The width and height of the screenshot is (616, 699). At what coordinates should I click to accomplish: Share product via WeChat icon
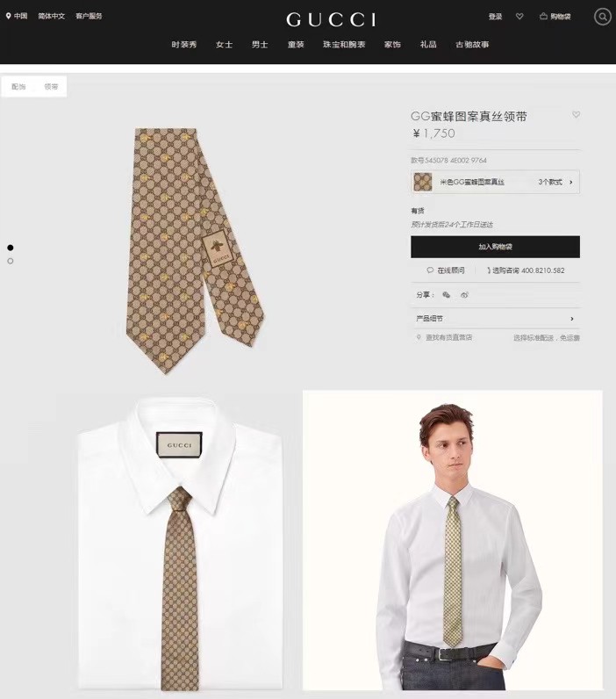click(447, 295)
